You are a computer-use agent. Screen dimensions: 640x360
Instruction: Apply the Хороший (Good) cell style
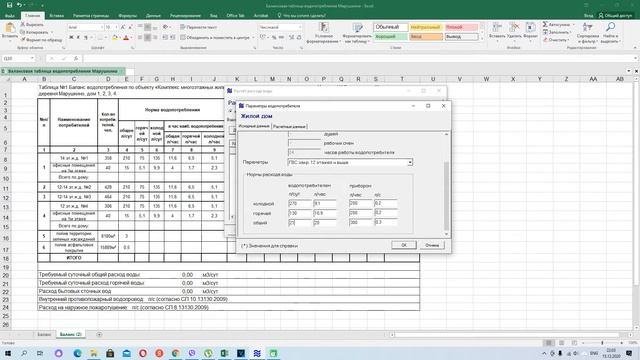tap(390, 37)
